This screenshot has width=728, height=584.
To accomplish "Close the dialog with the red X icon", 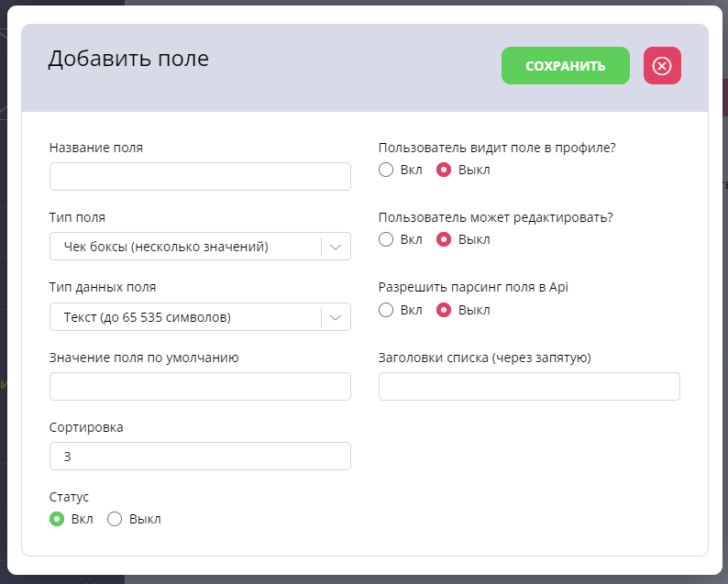I will [662, 65].
